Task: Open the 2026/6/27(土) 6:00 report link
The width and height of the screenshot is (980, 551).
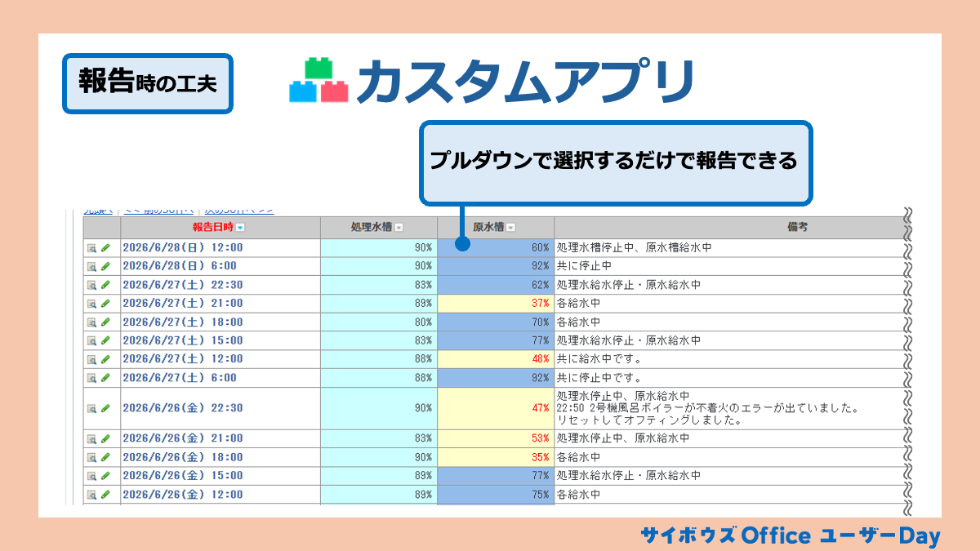Action: [x=179, y=378]
